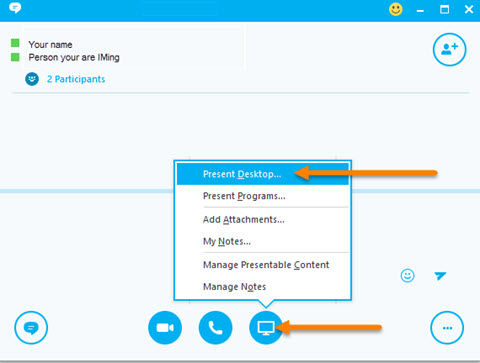
Task: Click the invite more people icon
Action: coord(449,49)
